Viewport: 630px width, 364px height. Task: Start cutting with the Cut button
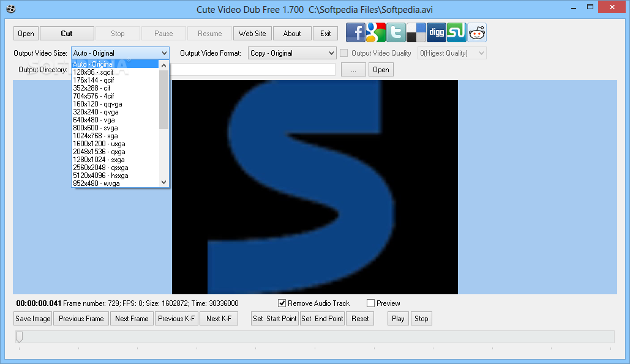coord(67,33)
